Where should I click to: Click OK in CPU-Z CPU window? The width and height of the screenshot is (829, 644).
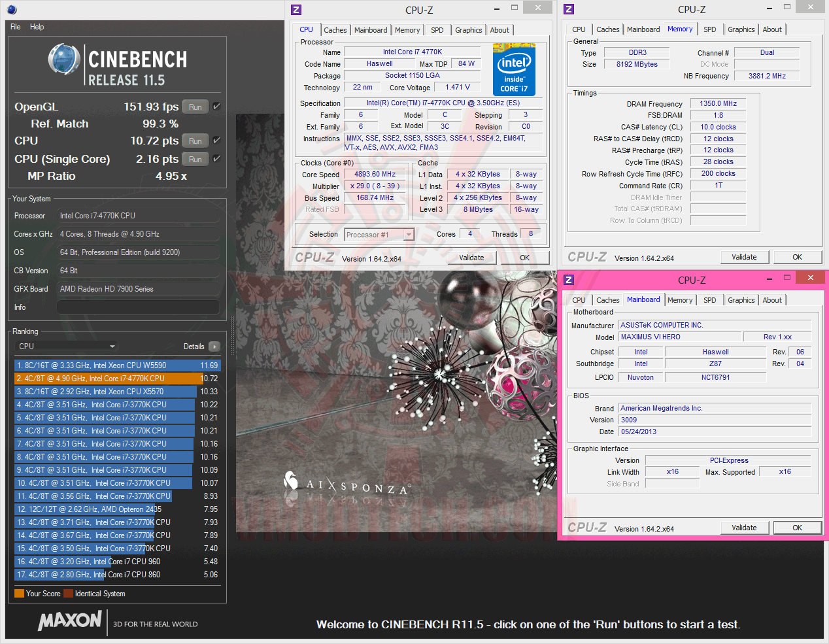point(524,258)
